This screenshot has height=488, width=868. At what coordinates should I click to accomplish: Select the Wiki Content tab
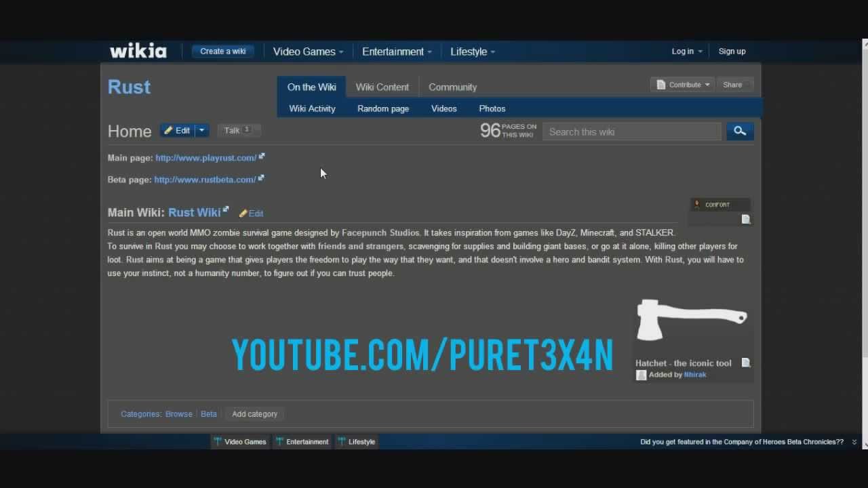382,87
